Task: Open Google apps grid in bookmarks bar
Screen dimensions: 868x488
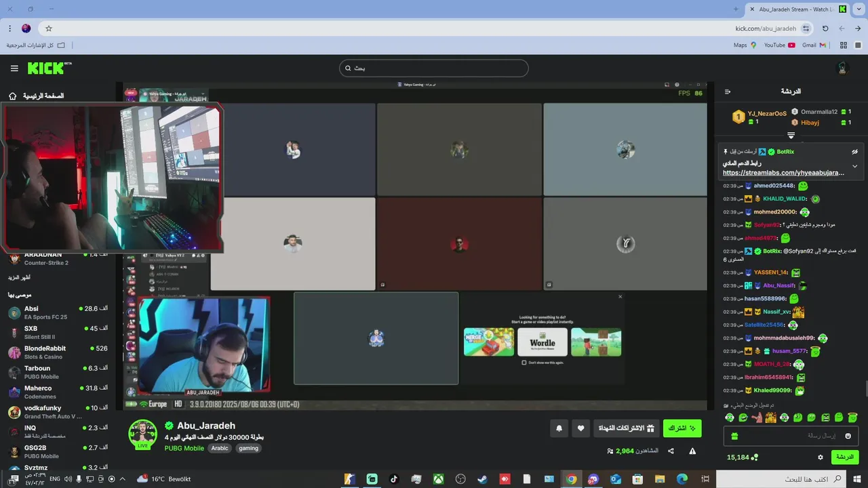Action: [x=844, y=45]
